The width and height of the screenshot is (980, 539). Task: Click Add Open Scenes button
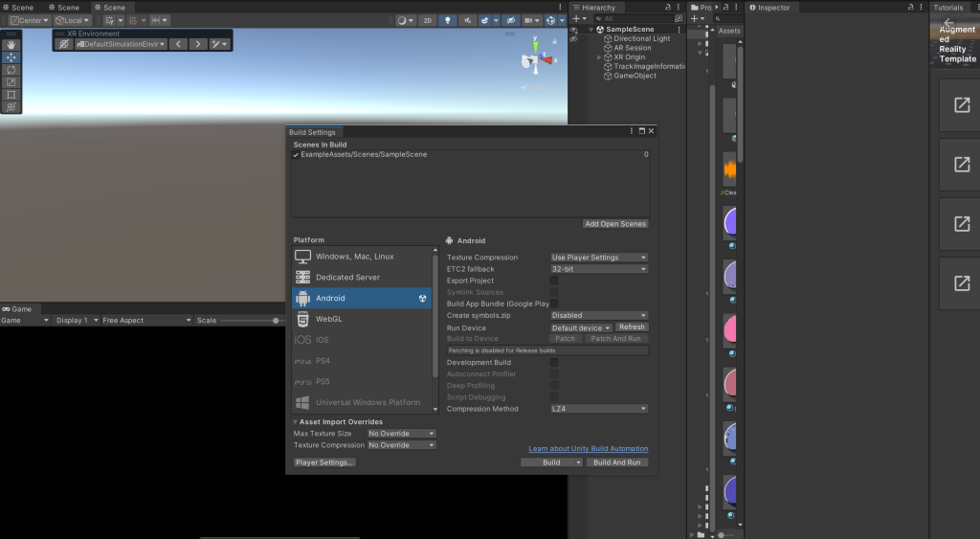click(615, 224)
